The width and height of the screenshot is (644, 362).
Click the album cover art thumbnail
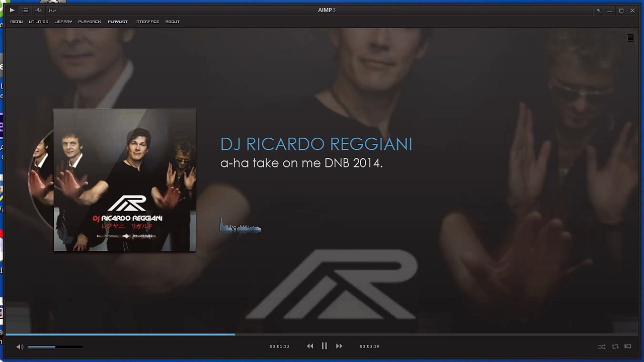125,180
